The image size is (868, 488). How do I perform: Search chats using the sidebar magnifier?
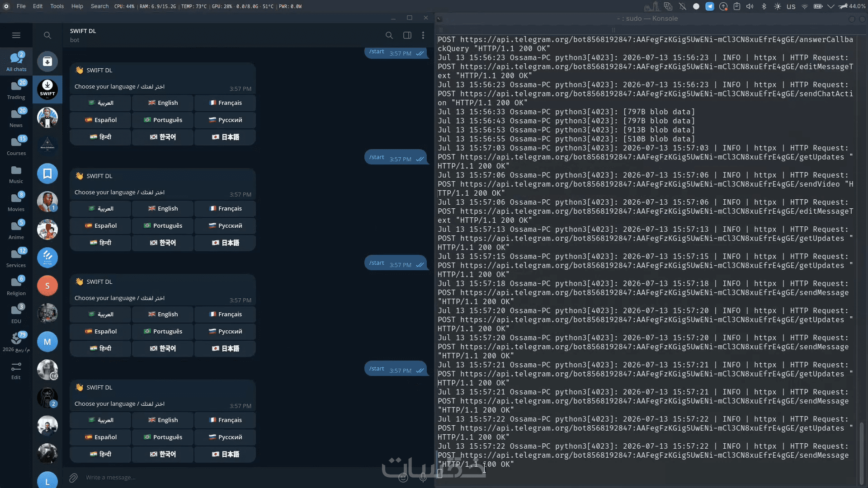47,35
